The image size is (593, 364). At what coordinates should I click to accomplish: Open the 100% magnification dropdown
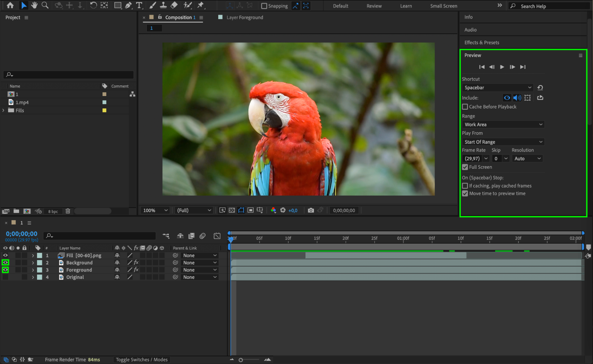point(155,210)
